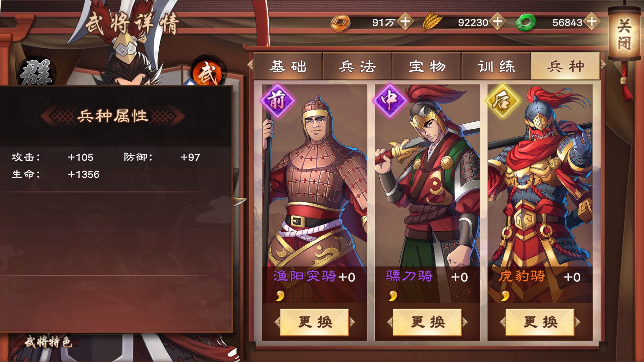The image size is (644, 362).
Task: Add more jade with plus icon
Action: (x=592, y=22)
